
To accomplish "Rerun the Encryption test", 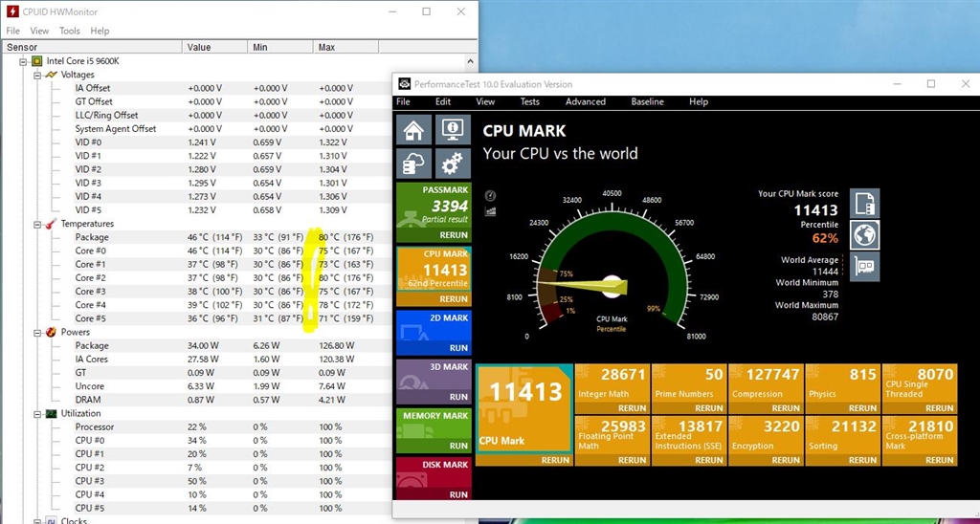I will click(x=786, y=460).
